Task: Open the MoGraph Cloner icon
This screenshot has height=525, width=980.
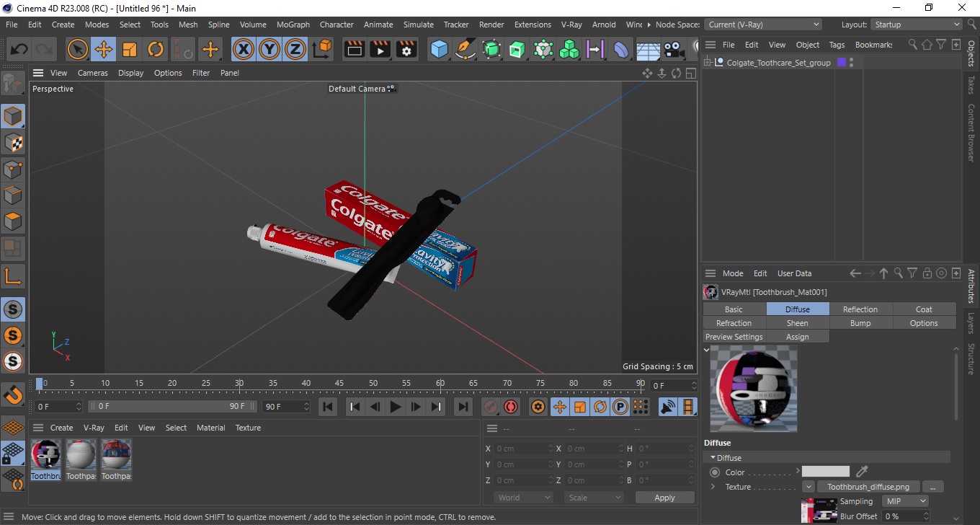Action: pos(569,50)
